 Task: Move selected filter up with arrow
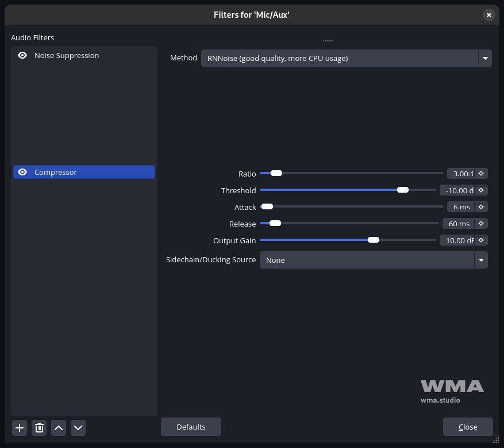click(x=59, y=428)
